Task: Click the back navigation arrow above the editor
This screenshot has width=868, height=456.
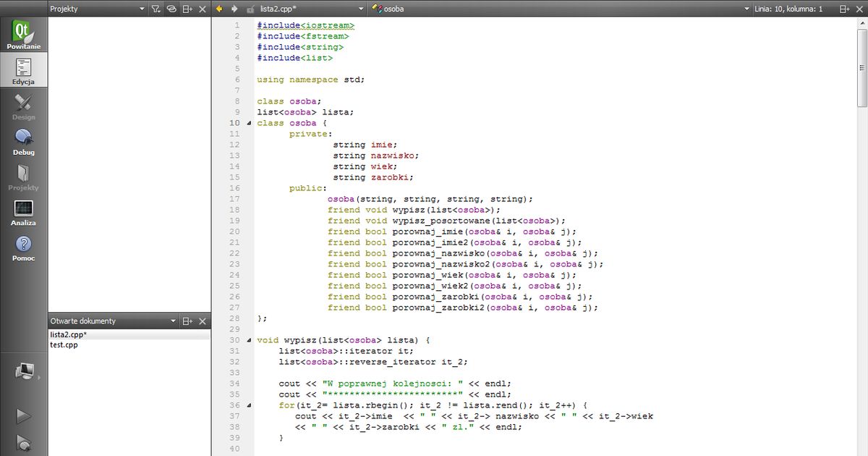Action: click(x=220, y=9)
